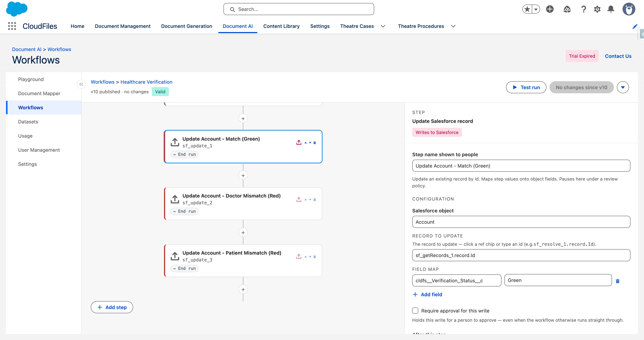Click the Salesforce cloud logo

[x=17, y=9]
